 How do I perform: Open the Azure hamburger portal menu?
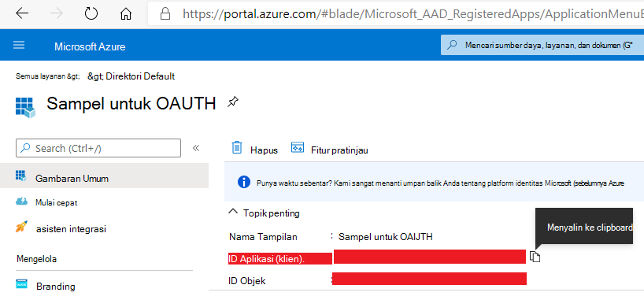(19, 46)
